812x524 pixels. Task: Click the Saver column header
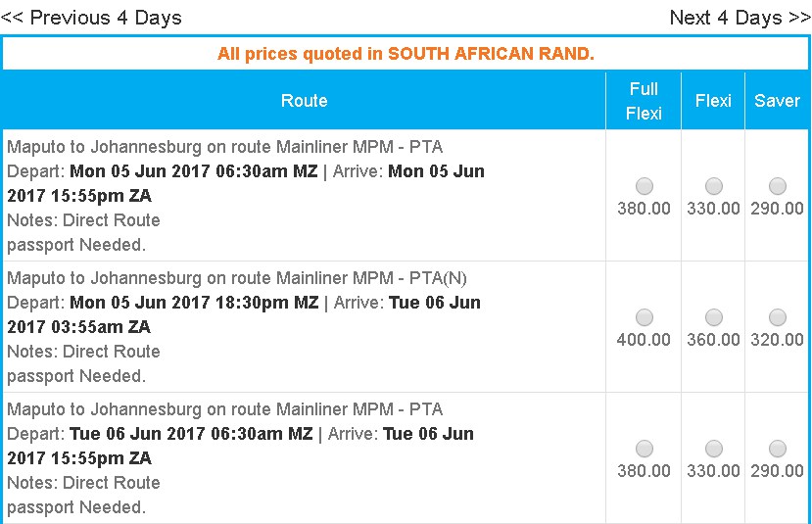tap(777, 101)
